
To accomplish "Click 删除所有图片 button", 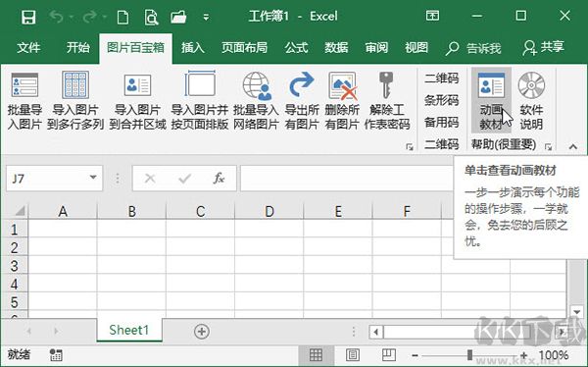I will 342,101.
